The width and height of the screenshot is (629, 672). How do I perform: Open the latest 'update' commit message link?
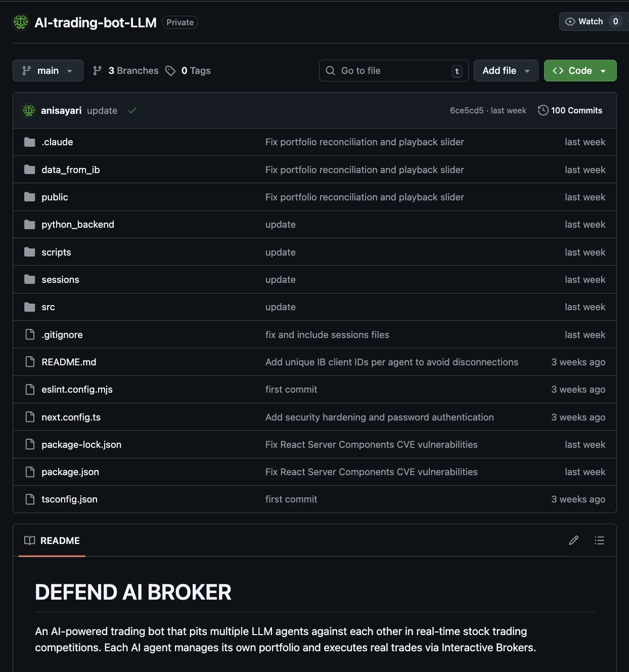tap(102, 110)
